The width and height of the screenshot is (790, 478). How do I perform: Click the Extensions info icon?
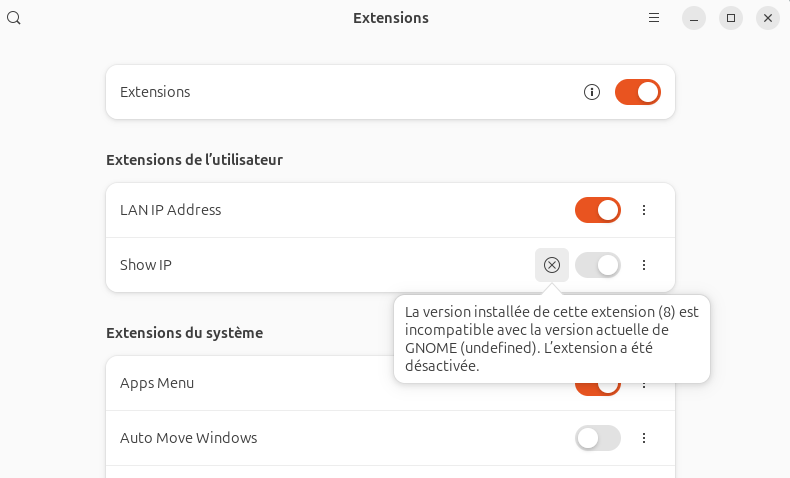pos(592,92)
